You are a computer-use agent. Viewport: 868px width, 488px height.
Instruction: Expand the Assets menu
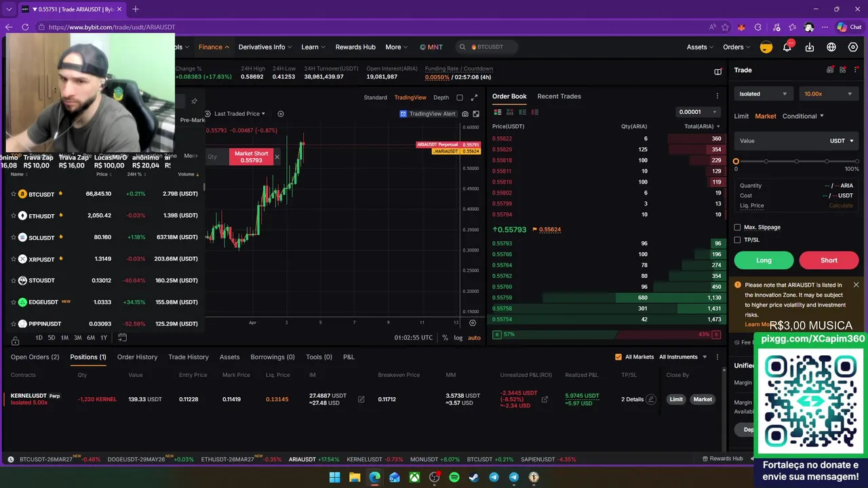coord(701,47)
